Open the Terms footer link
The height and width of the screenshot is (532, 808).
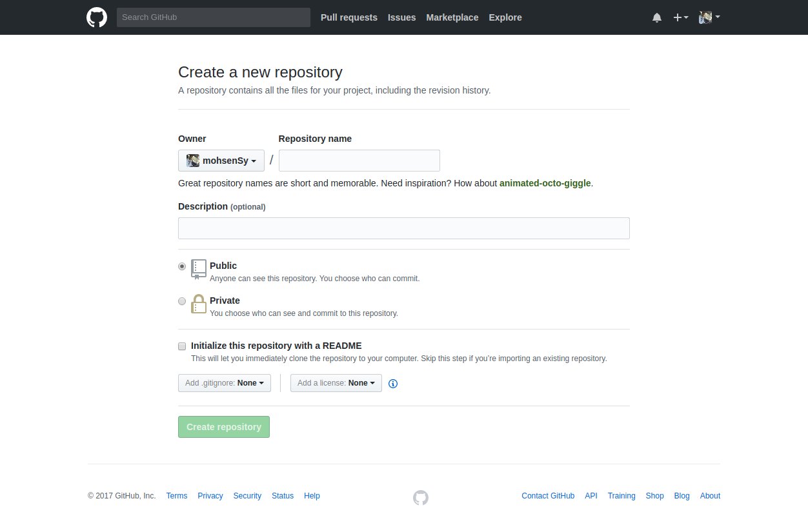[x=177, y=496]
